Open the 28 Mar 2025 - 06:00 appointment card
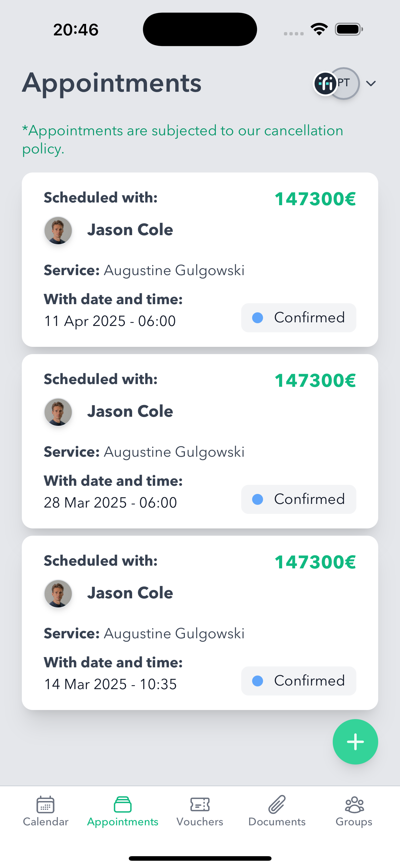 pos(200,441)
